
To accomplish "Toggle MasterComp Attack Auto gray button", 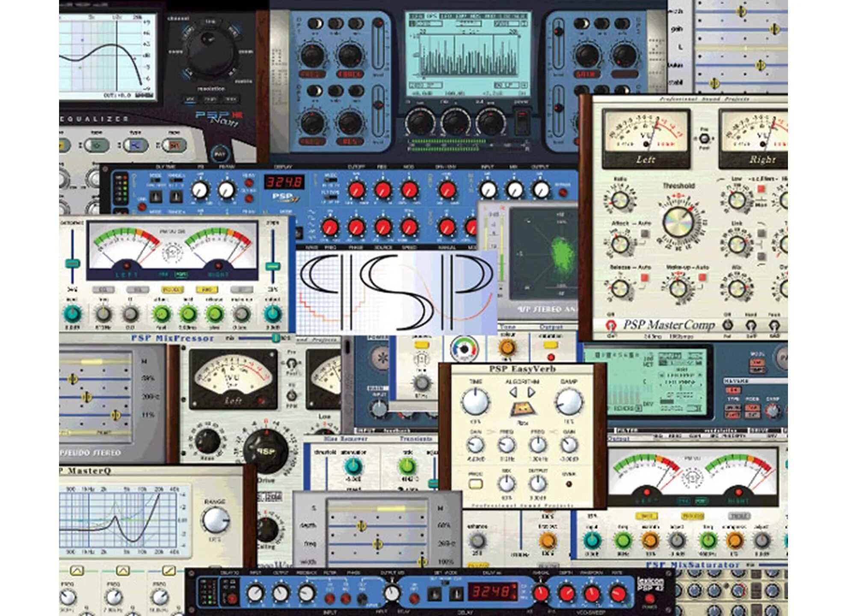I will [x=644, y=234].
